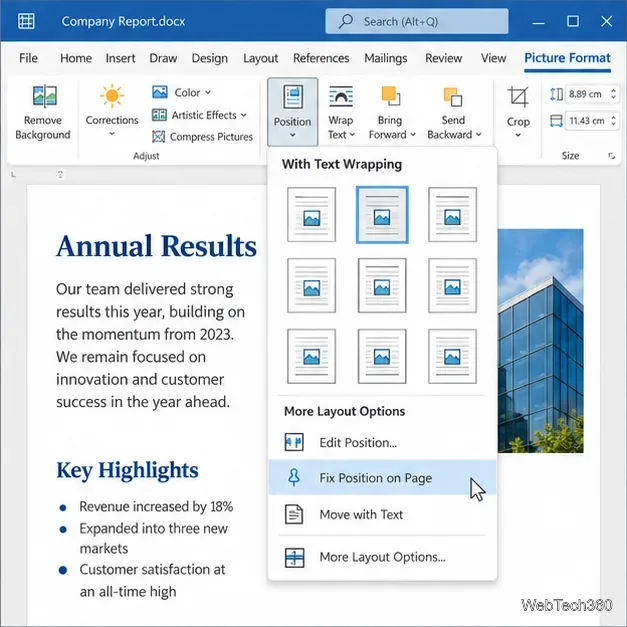The image size is (627, 627).
Task: Switch to the References tab
Action: point(321,58)
